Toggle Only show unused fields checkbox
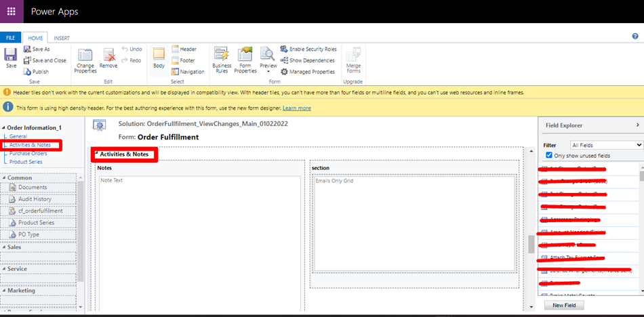 549,155
